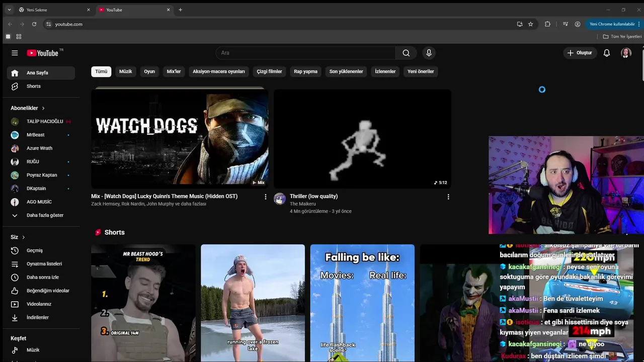The image size is (644, 362).
Task: Open the YouTube hamburger guide menu
Action: point(15,53)
